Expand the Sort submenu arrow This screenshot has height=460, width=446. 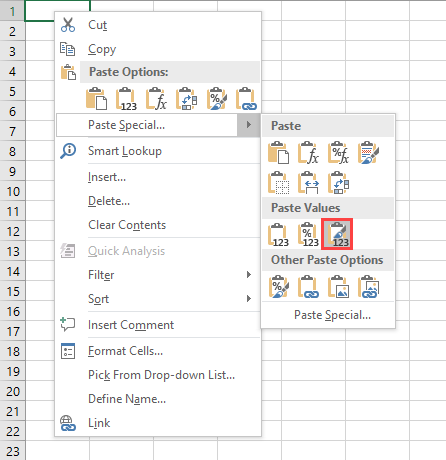(249, 299)
